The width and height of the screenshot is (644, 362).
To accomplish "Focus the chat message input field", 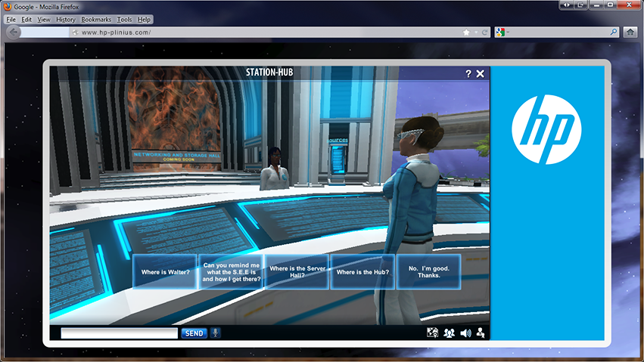I will click(x=119, y=333).
